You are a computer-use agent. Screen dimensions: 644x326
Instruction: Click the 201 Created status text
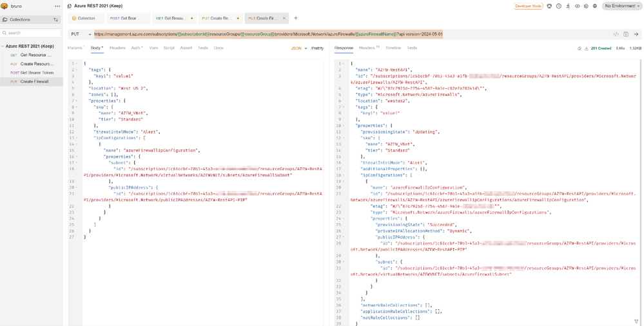pyautogui.click(x=601, y=48)
